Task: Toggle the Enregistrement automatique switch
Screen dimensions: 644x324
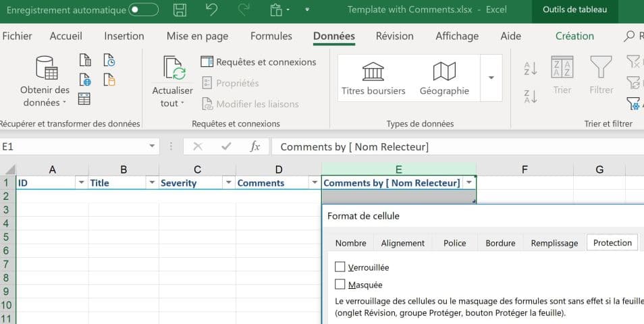Action: [x=143, y=10]
